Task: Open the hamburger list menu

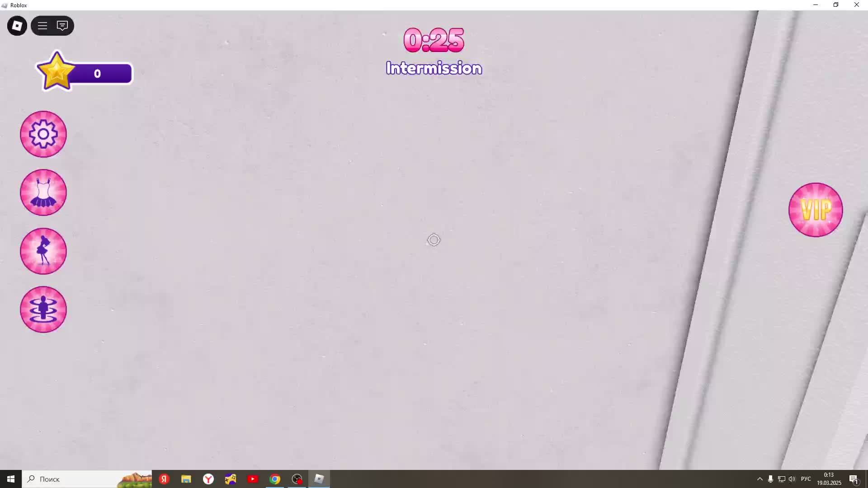Action: coord(42,26)
